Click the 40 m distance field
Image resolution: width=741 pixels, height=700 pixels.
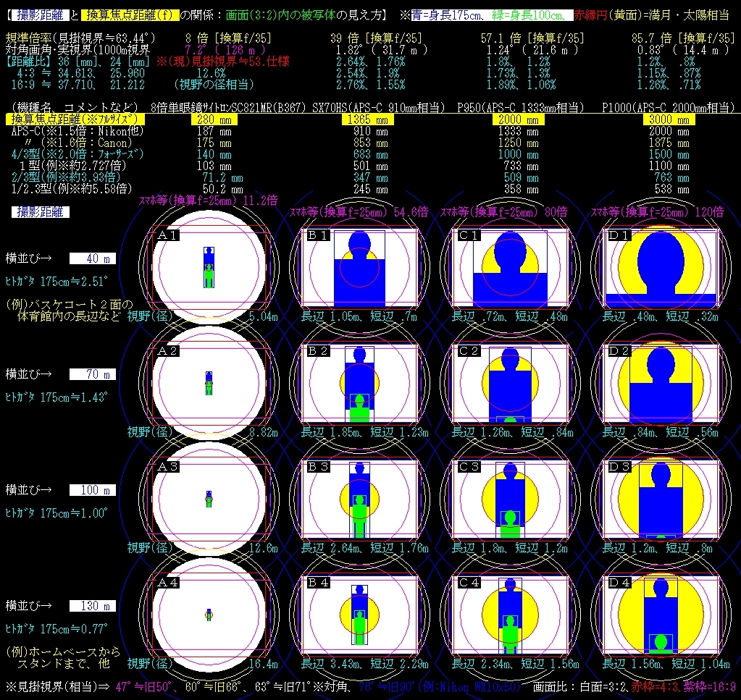93,258
